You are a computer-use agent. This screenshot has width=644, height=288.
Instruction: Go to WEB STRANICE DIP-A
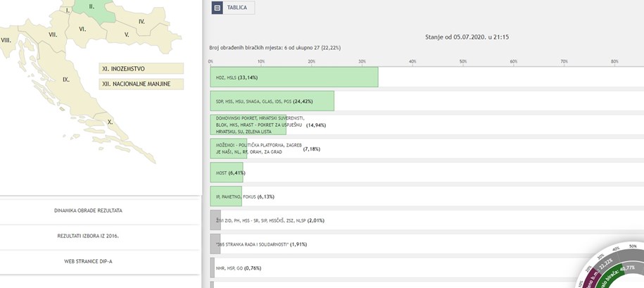click(93, 261)
